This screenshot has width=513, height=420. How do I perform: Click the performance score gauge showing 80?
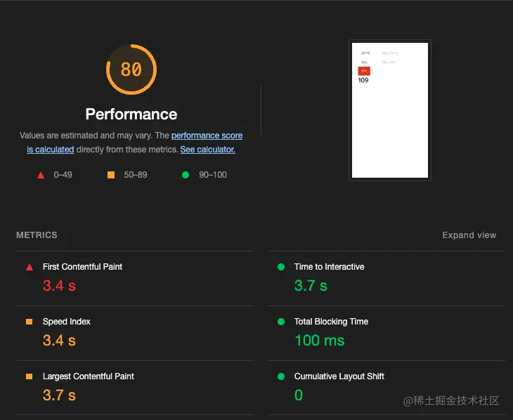coord(131,70)
